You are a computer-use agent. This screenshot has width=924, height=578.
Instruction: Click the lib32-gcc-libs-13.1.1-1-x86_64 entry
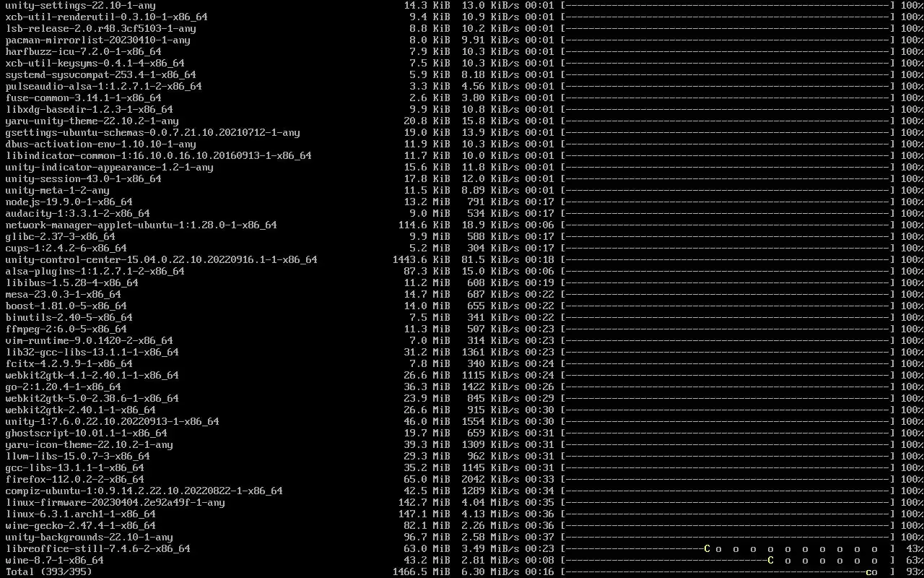point(92,352)
